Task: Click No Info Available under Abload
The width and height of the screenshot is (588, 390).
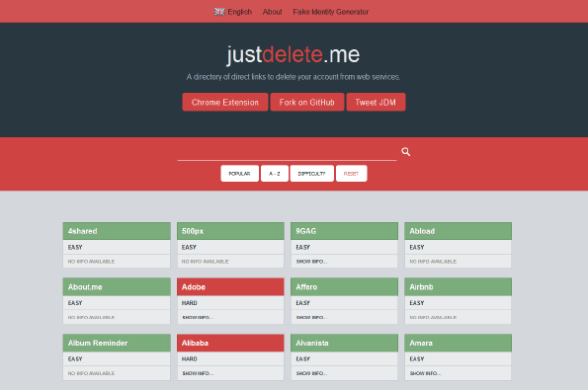Action: [x=433, y=262]
